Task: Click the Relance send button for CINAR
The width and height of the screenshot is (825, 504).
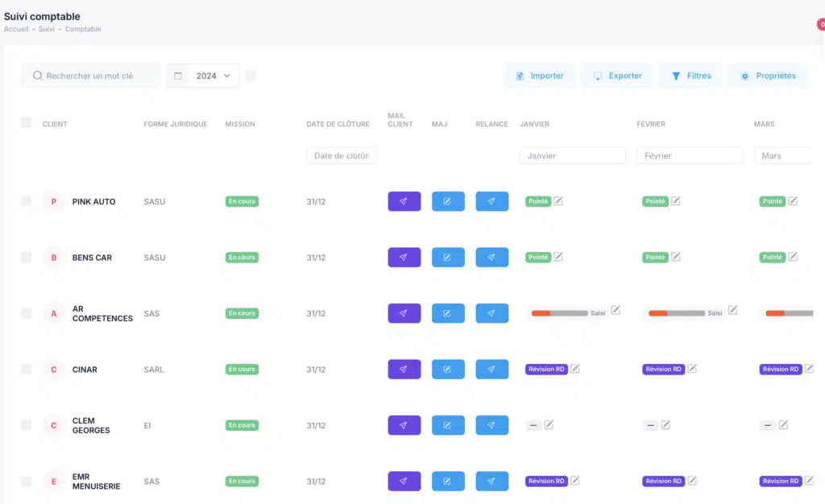Action: pyautogui.click(x=491, y=370)
